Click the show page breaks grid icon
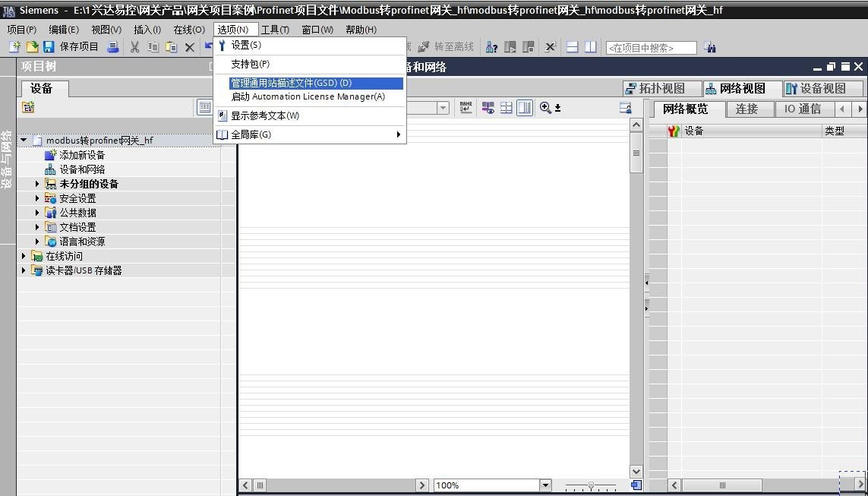This screenshot has width=868, height=496. click(x=506, y=108)
